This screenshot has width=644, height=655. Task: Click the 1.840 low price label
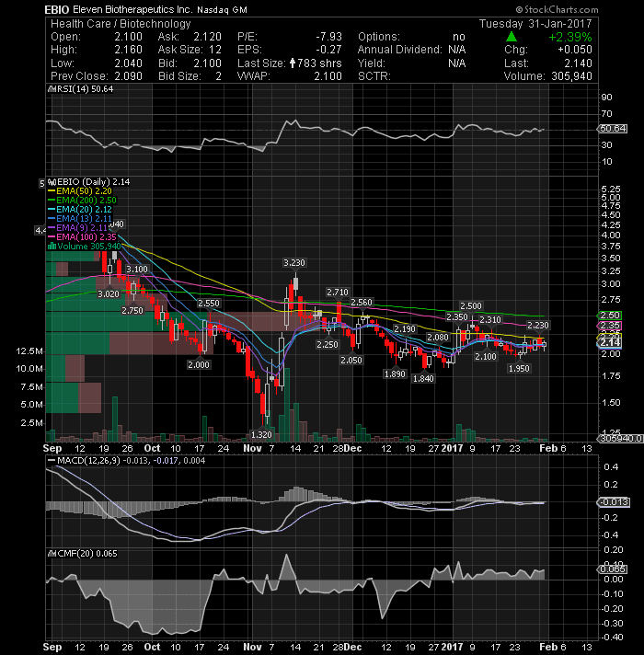click(423, 379)
